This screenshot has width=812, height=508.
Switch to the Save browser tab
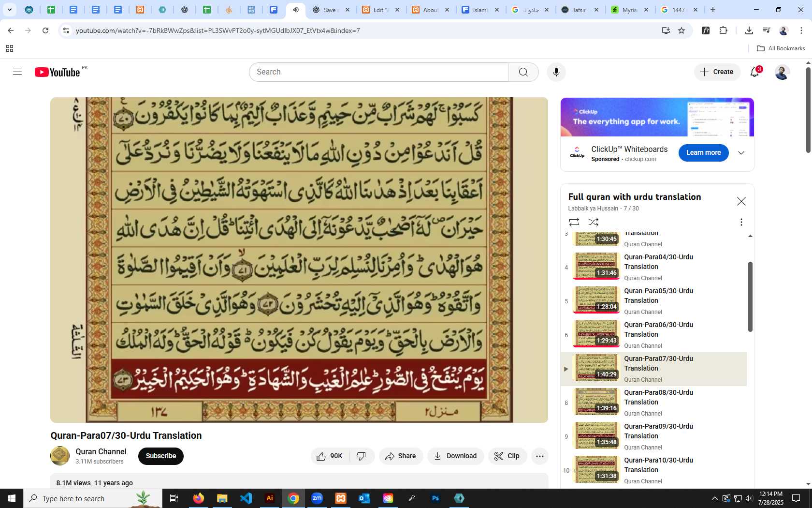click(x=331, y=10)
